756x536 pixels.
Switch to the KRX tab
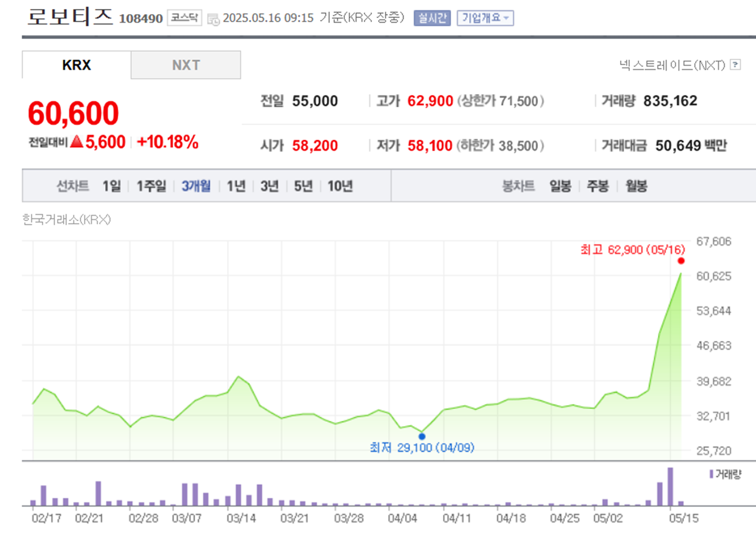pyautogui.click(x=77, y=65)
